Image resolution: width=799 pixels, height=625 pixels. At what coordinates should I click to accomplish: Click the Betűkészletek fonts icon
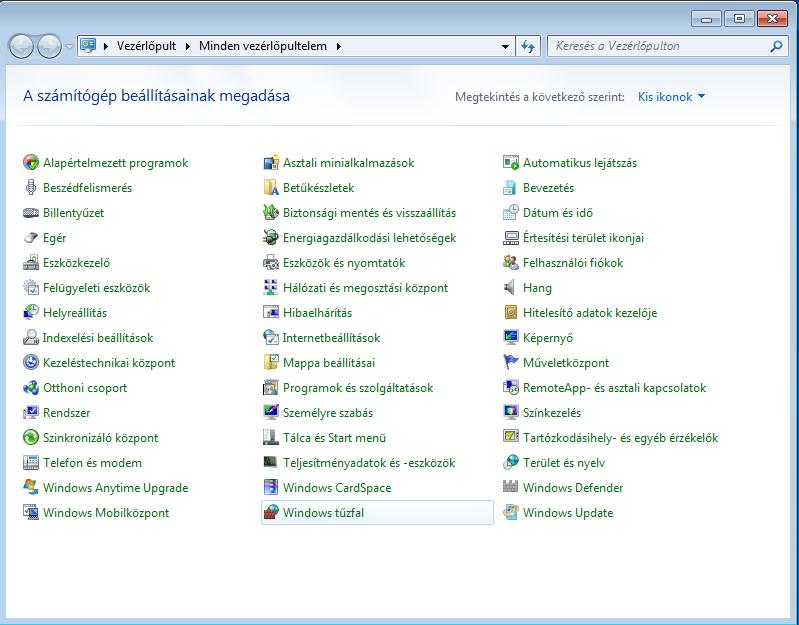pyautogui.click(x=271, y=187)
